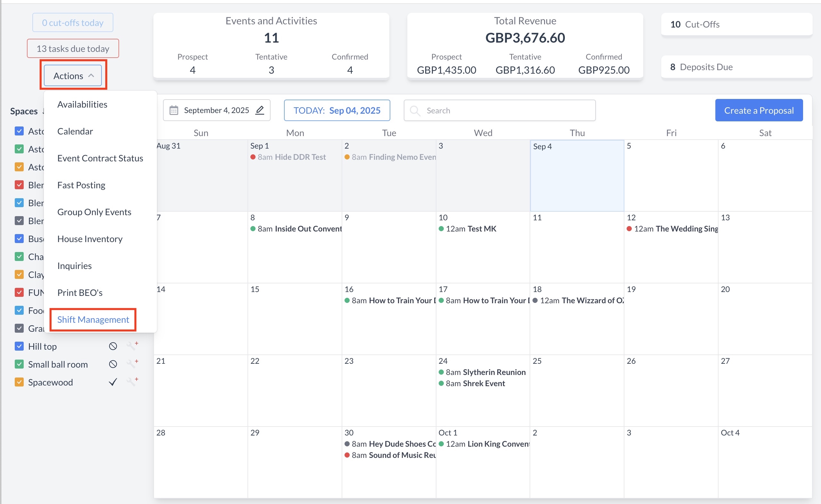Open the 10 Cut-Offs panel
Screen dimensions: 821x504
pos(736,24)
